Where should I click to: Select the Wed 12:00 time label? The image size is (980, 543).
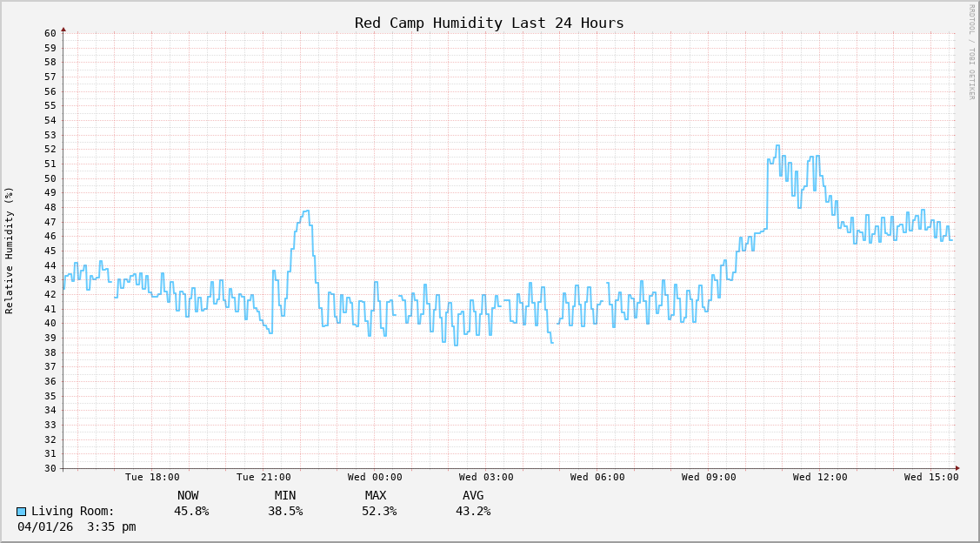coord(820,477)
